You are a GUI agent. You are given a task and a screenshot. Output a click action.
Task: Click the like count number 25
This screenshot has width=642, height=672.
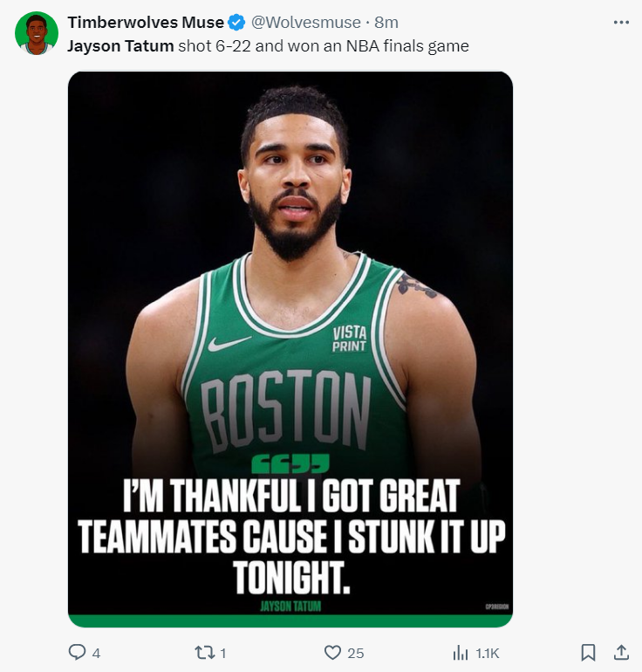pyautogui.click(x=355, y=653)
